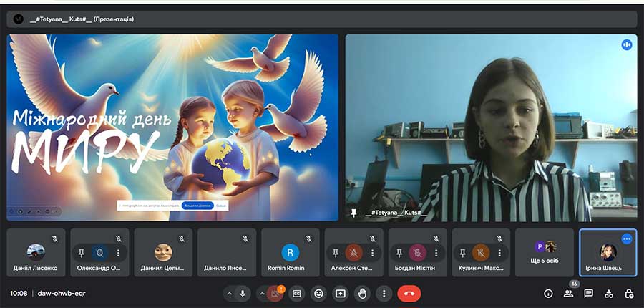Open more options three-dot menu in call bar

point(384,294)
